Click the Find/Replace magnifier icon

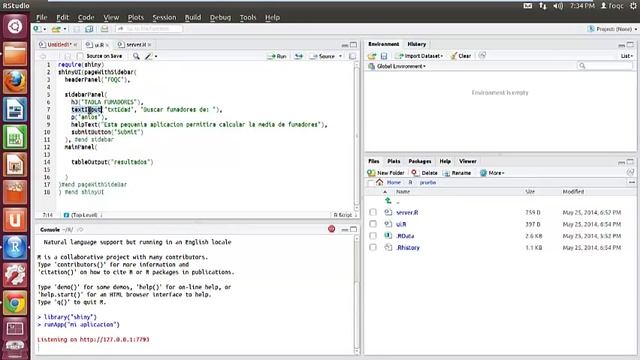136,56
